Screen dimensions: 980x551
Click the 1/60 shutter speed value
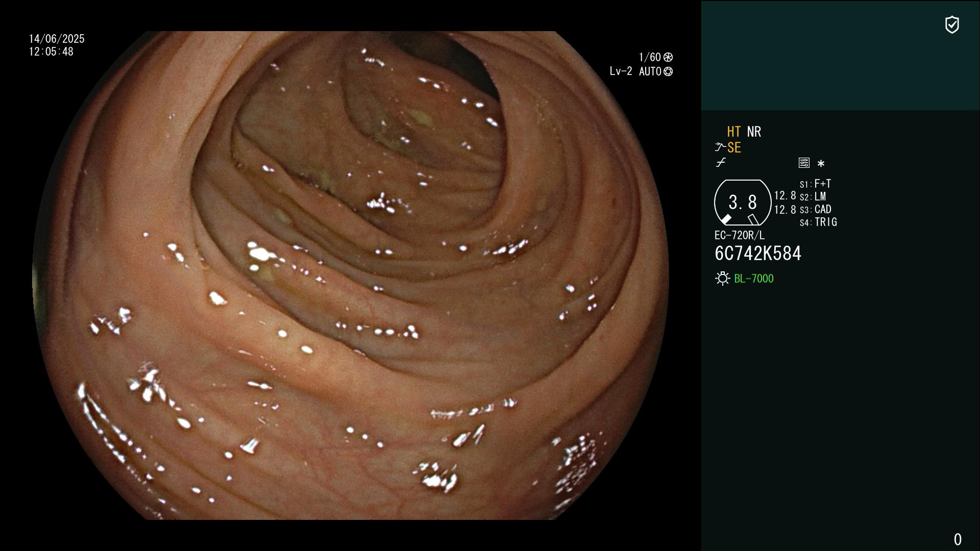tap(650, 57)
